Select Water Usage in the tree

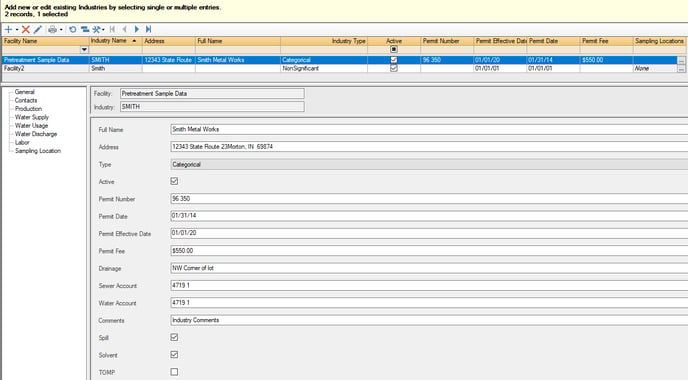coord(32,125)
